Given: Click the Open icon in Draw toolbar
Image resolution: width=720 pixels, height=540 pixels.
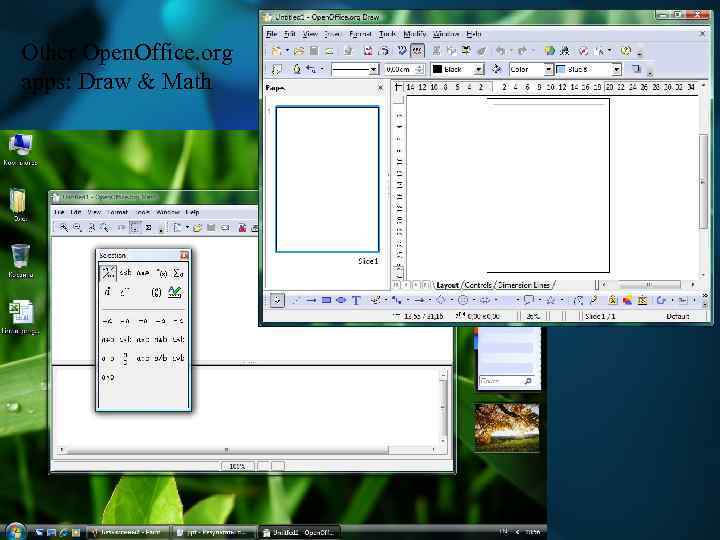Looking at the screenshot, I should pos(299,51).
